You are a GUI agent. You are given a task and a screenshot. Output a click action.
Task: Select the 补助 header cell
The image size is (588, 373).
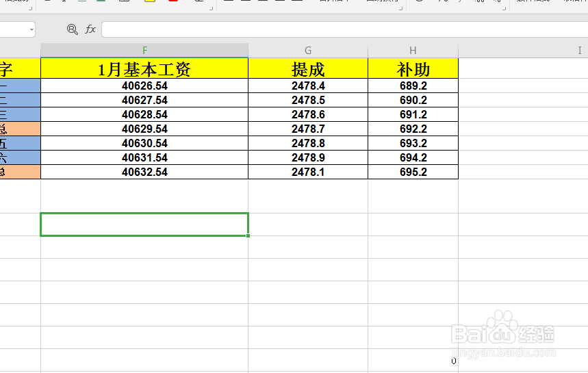click(x=413, y=68)
